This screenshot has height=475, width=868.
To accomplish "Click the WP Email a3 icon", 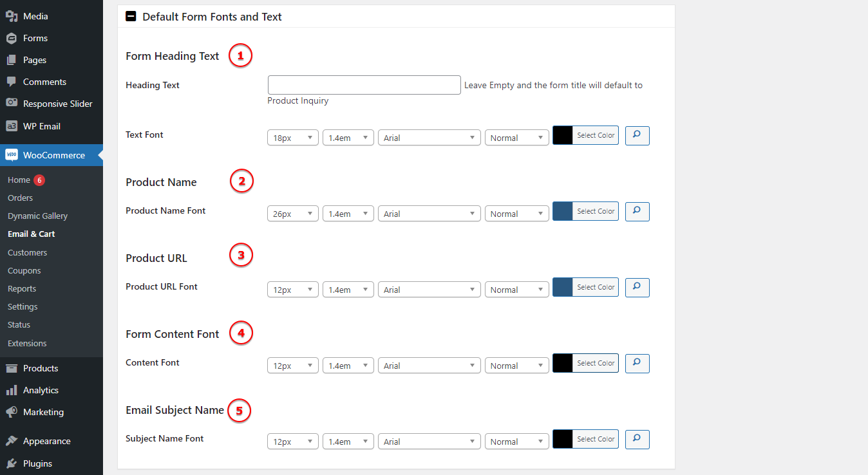I will pos(11,126).
